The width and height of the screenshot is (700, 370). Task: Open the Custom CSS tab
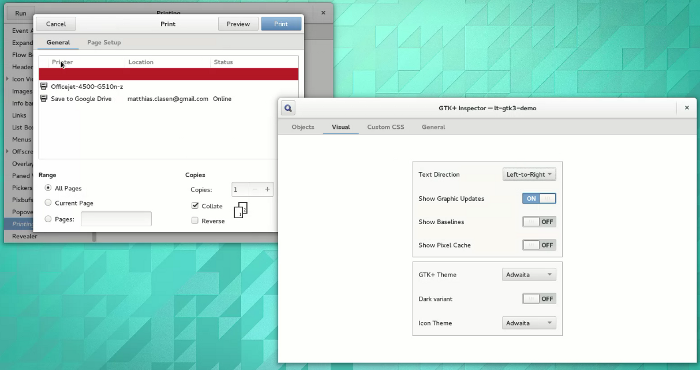(x=386, y=127)
